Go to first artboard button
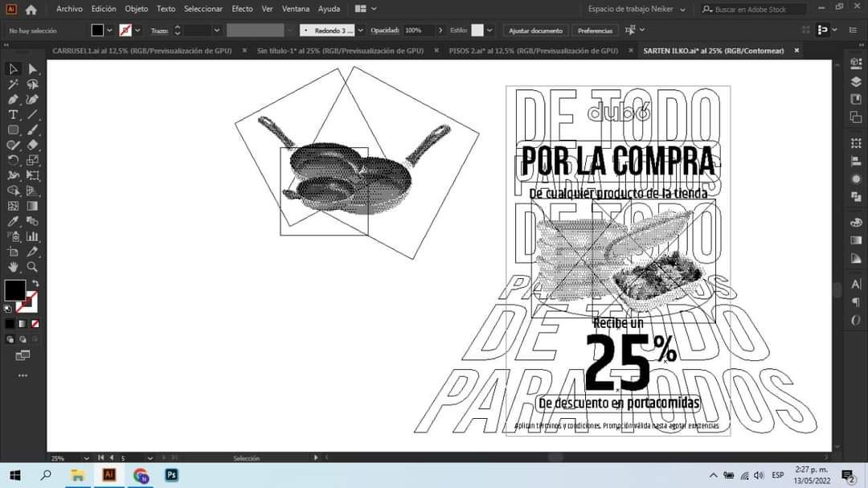 coord(100,457)
